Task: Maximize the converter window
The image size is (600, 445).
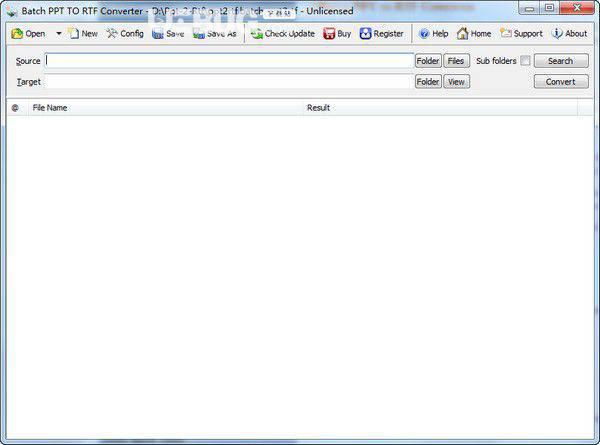Action: (x=549, y=8)
